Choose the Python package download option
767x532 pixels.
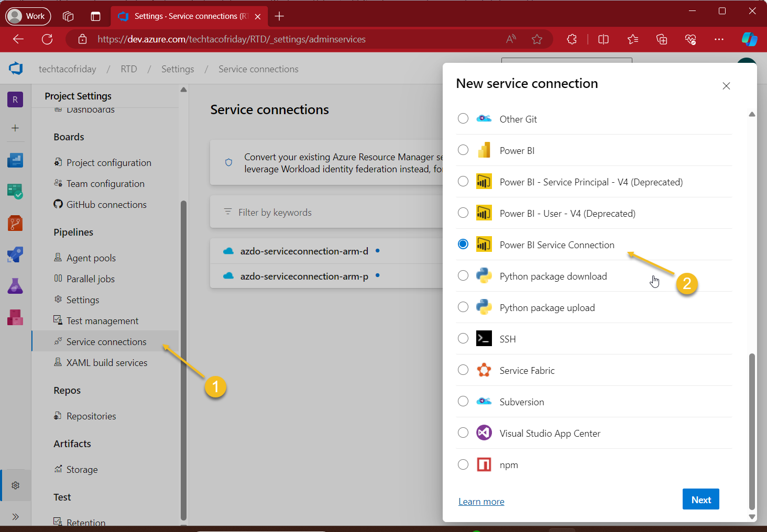463,275
